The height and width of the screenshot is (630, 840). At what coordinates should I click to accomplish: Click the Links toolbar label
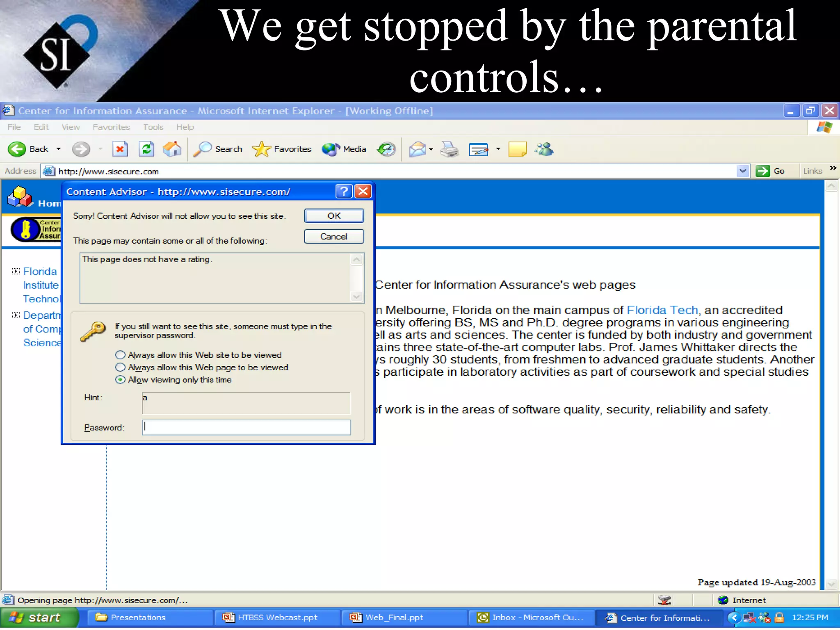(x=813, y=171)
